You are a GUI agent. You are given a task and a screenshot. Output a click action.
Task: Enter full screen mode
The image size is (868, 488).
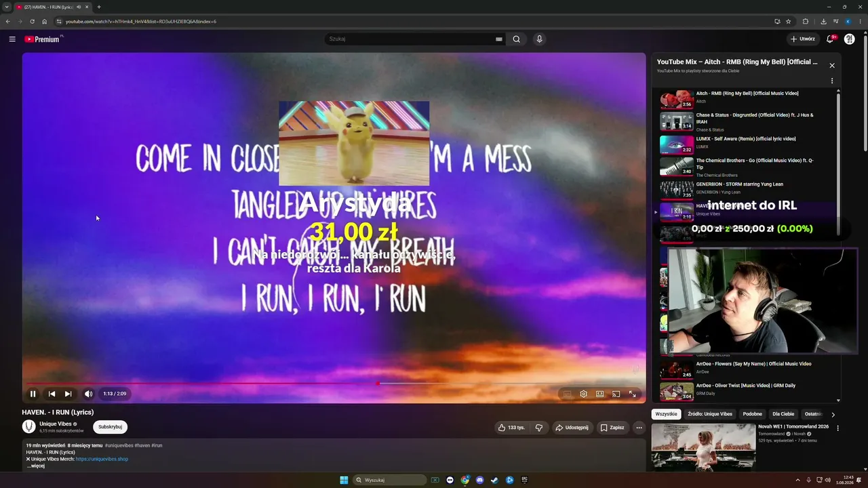pos(632,394)
